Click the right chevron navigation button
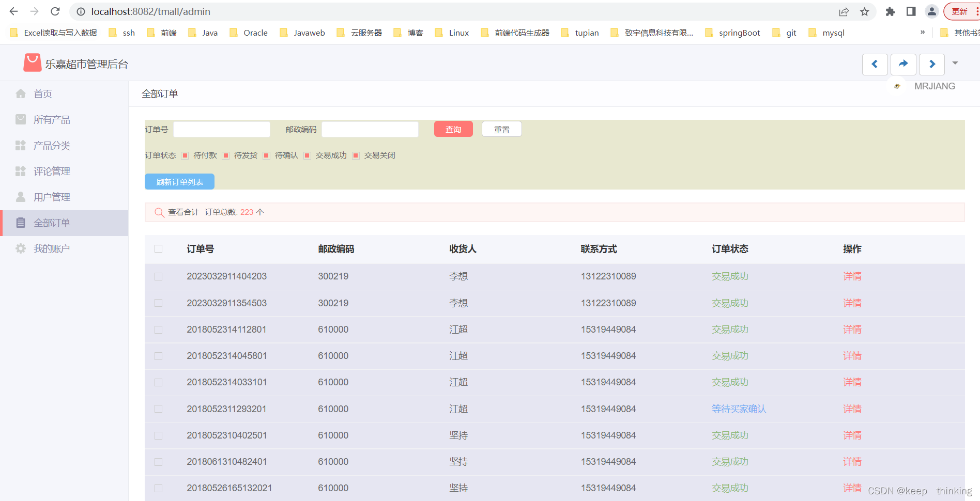The image size is (980, 501). tap(932, 64)
